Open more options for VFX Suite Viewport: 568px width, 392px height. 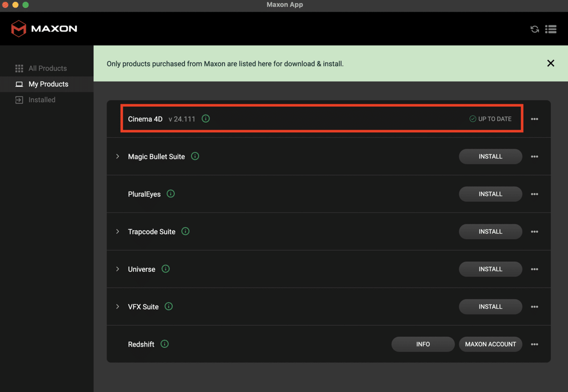pos(534,307)
